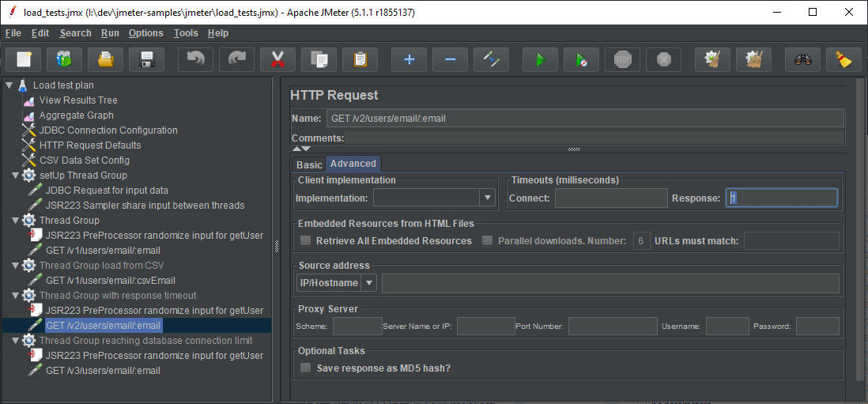The width and height of the screenshot is (868, 404).
Task: Click the Proxy Port Number field
Action: [612, 326]
